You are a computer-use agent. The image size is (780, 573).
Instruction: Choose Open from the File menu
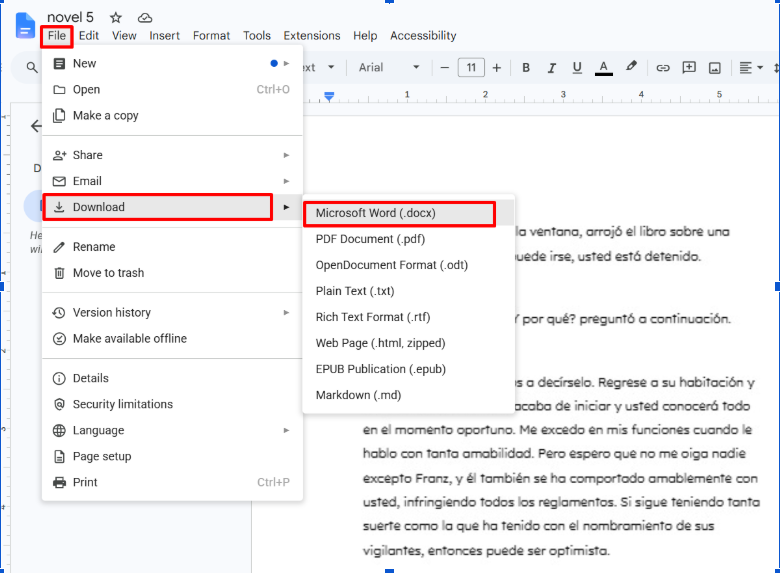click(172, 90)
